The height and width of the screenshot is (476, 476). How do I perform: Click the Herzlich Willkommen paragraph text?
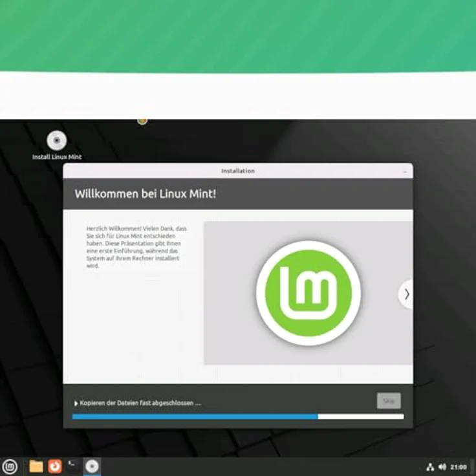point(136,247)
